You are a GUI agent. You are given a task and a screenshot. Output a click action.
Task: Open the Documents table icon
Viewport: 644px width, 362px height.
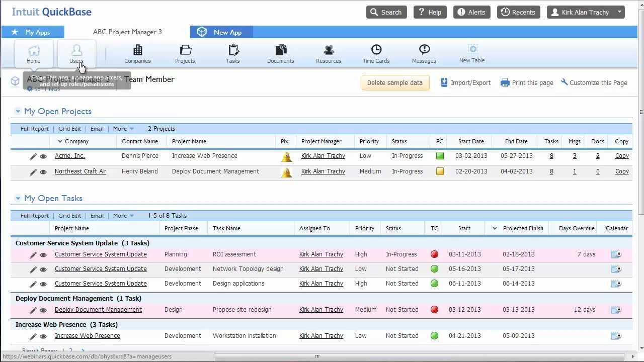pyautogui.click(x=280, y=54)
